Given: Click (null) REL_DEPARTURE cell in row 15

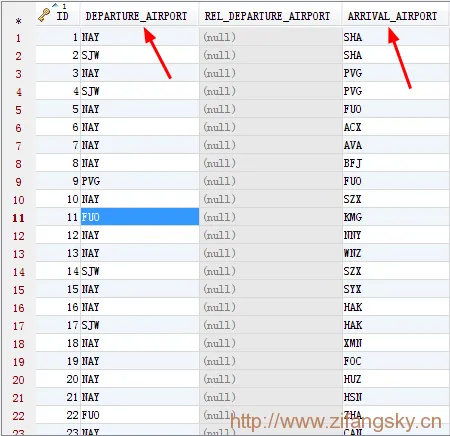Looking at the screenshot, I should pyautogui.click(x=271, y=289).
